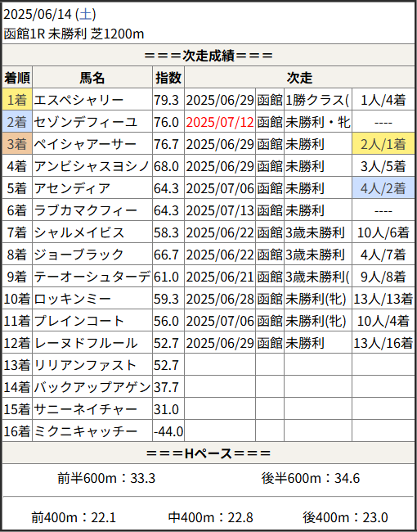Click horse name ミクニキャッチー
The image size is (417, 532).
86,431
